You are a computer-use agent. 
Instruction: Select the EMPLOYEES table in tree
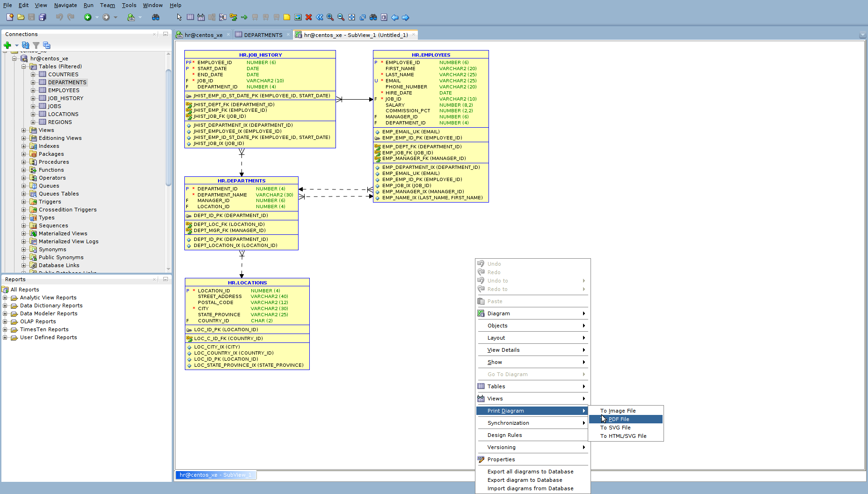coord(64,90)
